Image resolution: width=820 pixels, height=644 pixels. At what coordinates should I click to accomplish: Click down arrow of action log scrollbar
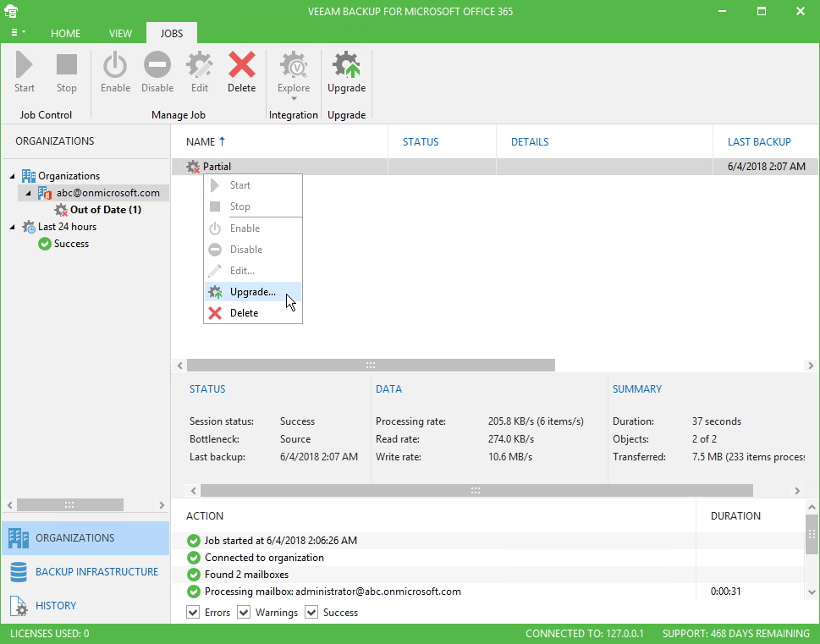pos(812,592)
